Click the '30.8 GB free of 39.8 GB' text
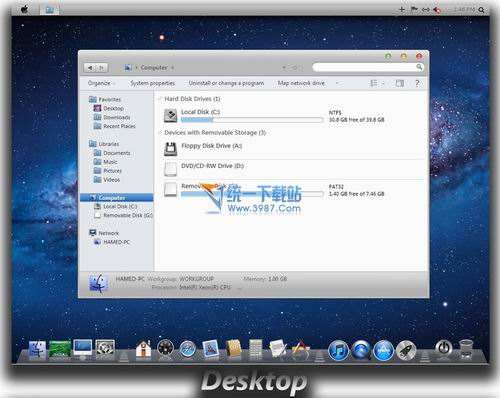This screenshot has height=398, width=500. point(357,120)
